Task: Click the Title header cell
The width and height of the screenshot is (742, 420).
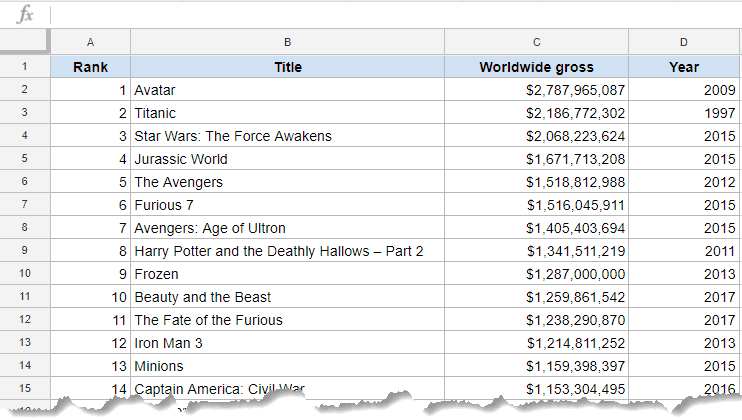Action: (287, 67)
